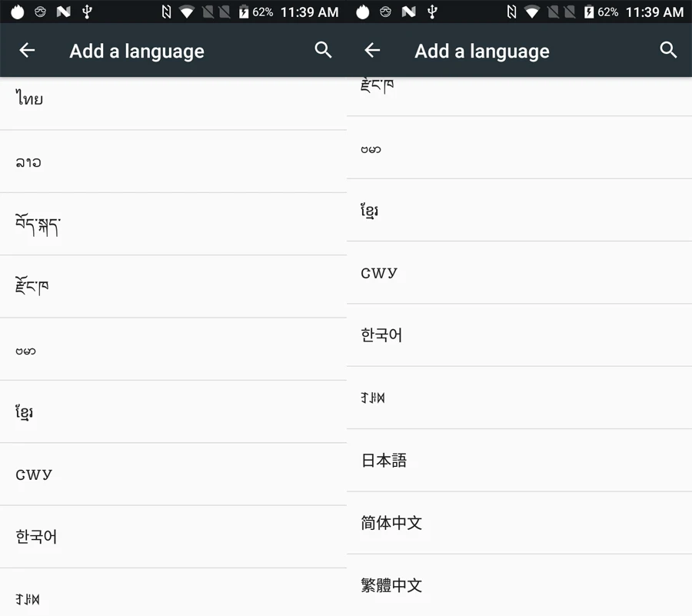
Task: Select Khmer (ខ្មែរ) in right list
Action: 520,211
